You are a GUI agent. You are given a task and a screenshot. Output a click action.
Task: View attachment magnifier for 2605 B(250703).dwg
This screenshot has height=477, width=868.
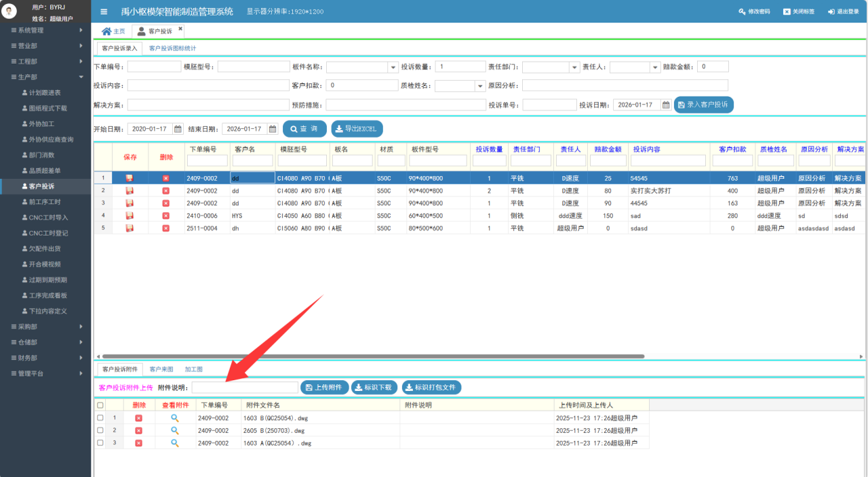pyautogui.click(x=174, y=430)
